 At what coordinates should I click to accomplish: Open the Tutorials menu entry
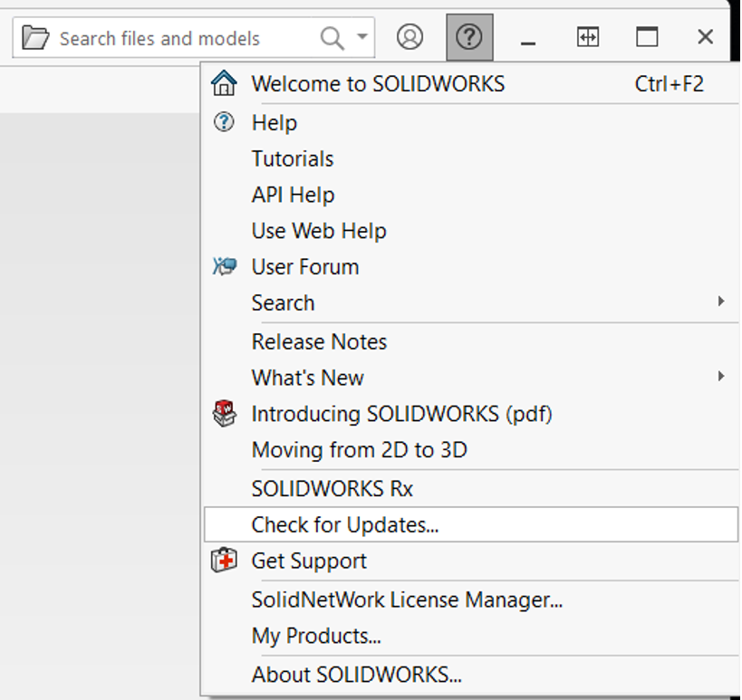click(293, 159)
